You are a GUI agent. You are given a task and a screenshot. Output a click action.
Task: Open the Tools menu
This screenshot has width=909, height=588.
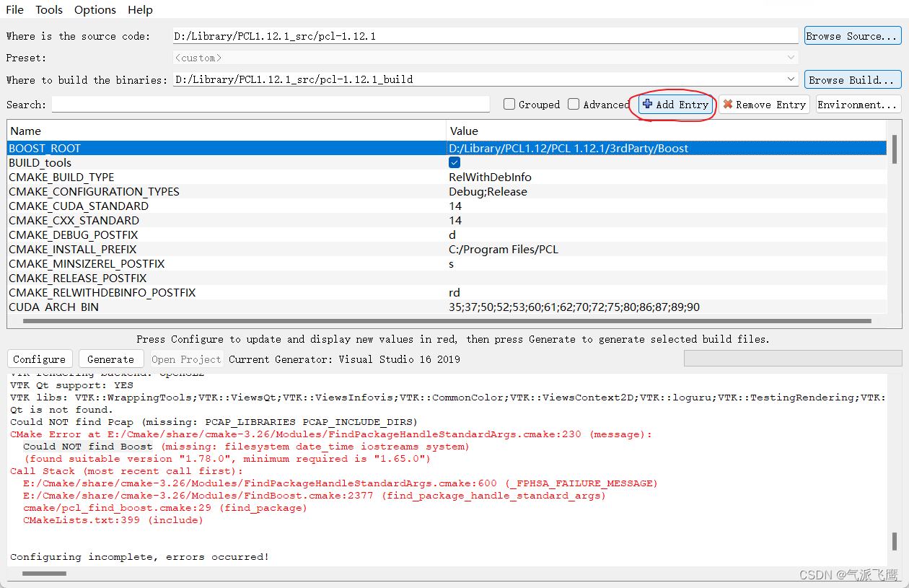[48, 9]
